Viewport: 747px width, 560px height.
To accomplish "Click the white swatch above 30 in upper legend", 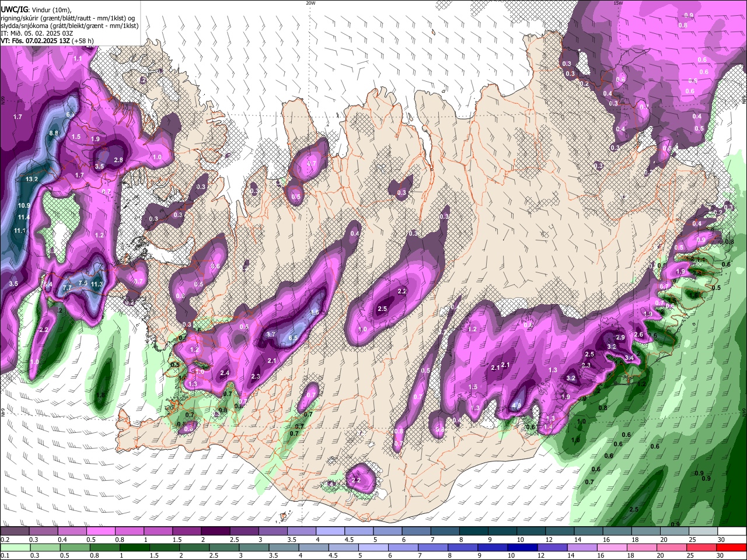I will (x=731, y=531).
